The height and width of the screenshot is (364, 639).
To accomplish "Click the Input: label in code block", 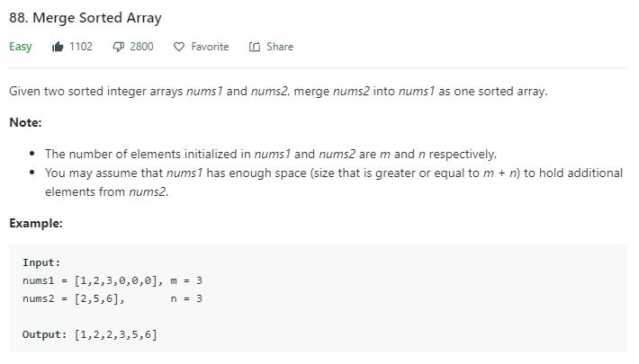I will (41, 262).
